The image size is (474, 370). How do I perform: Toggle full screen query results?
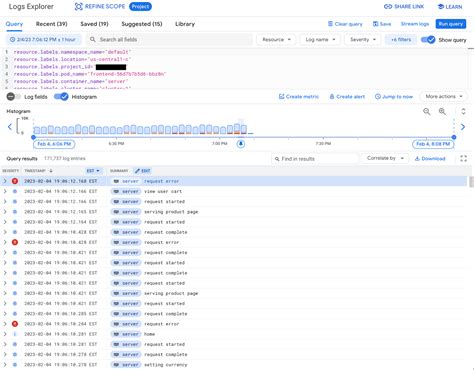click(464, 159)
